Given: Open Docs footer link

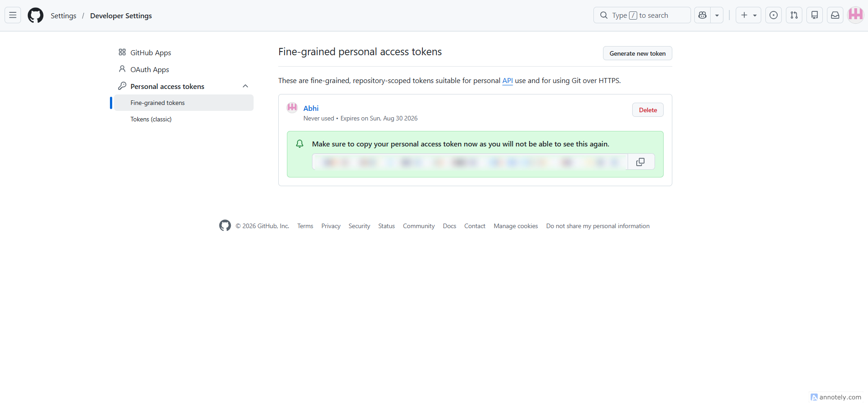Looking at the screenshot, I should tap(449, 226).
